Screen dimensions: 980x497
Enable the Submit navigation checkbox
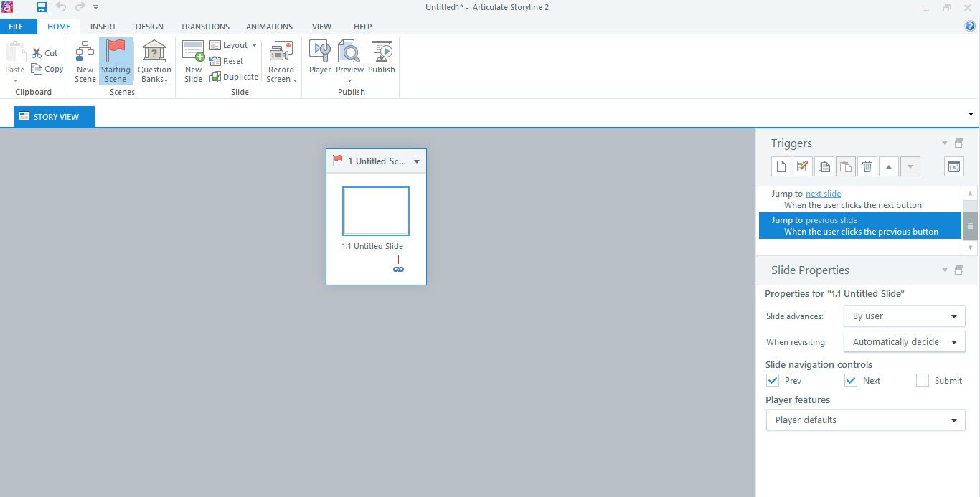coord(923,381)
